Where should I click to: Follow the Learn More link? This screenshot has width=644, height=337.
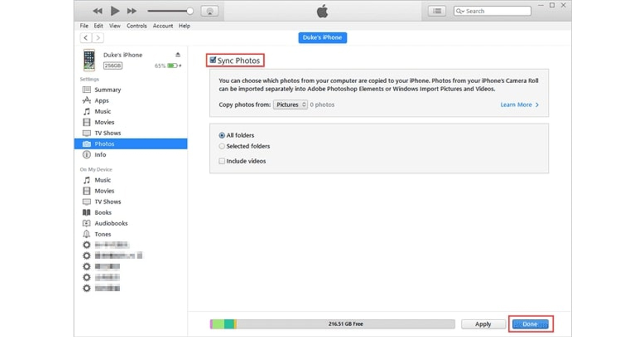tap(519, 105)
